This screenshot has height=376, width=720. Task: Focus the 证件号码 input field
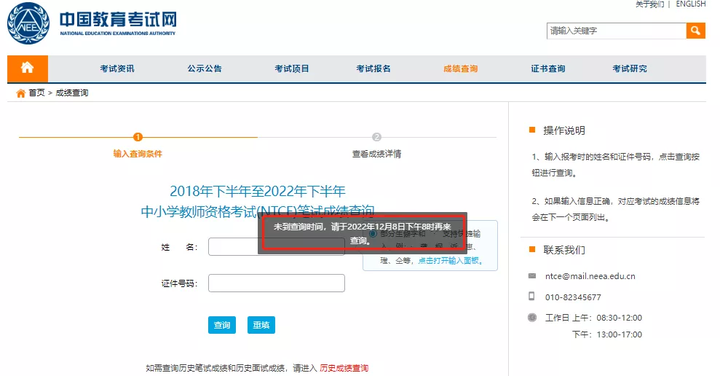[276, 283]
